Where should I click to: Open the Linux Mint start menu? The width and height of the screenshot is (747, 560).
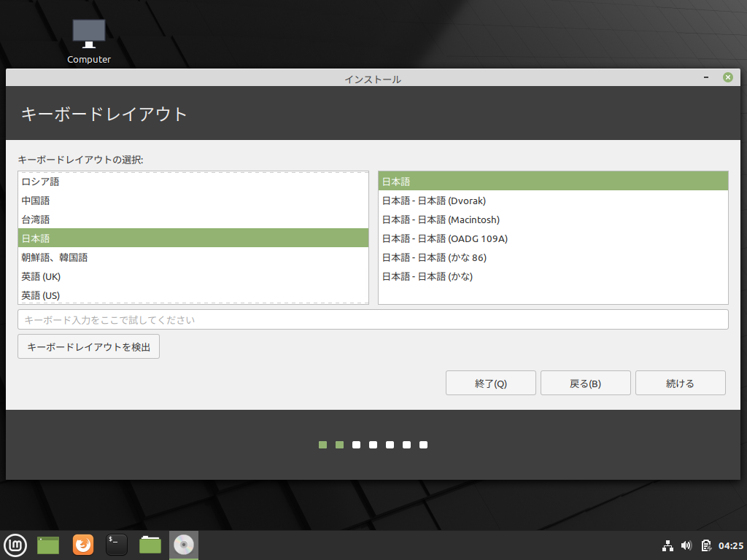(x=15, y=545)
